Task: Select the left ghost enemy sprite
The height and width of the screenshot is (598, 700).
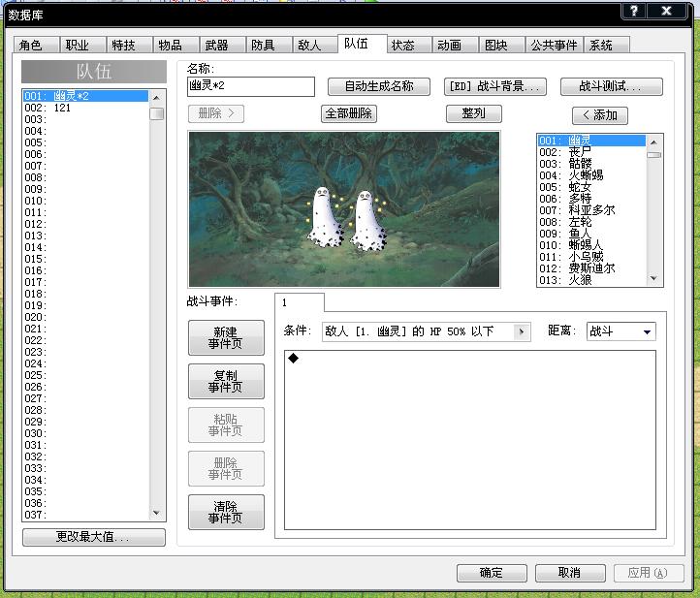Action: point(325,217)
